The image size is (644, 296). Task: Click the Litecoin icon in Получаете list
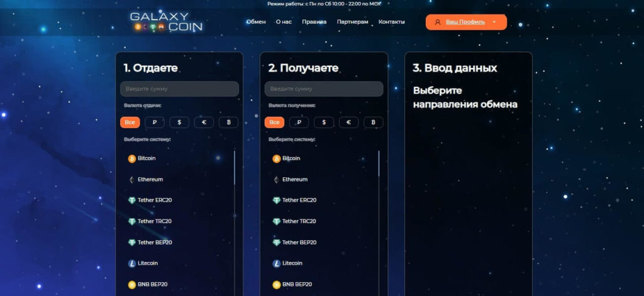[x=277, y=263]
